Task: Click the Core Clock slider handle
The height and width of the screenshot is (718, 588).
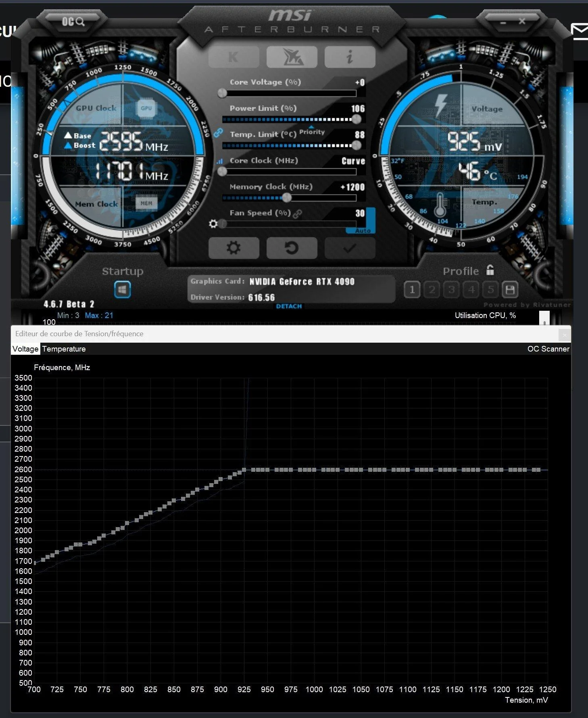Action: point(222,172)
